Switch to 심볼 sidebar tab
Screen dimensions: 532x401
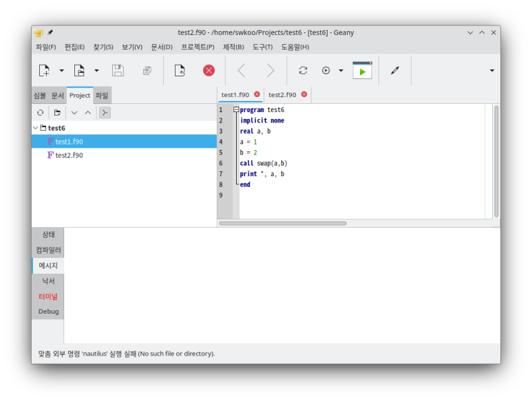click(x=40, y=96)
